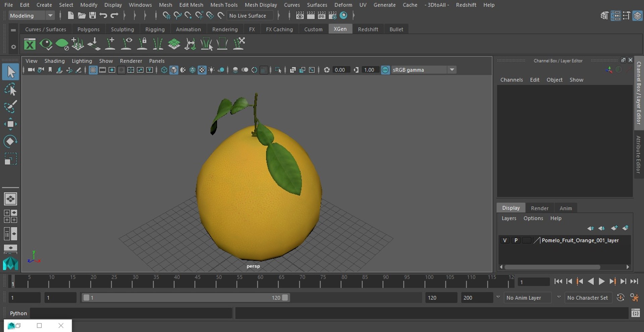Toggle smooth shade all in viewport
Image resolution: width=644 pixels, height=332 pixels.
tap(173, 70)
